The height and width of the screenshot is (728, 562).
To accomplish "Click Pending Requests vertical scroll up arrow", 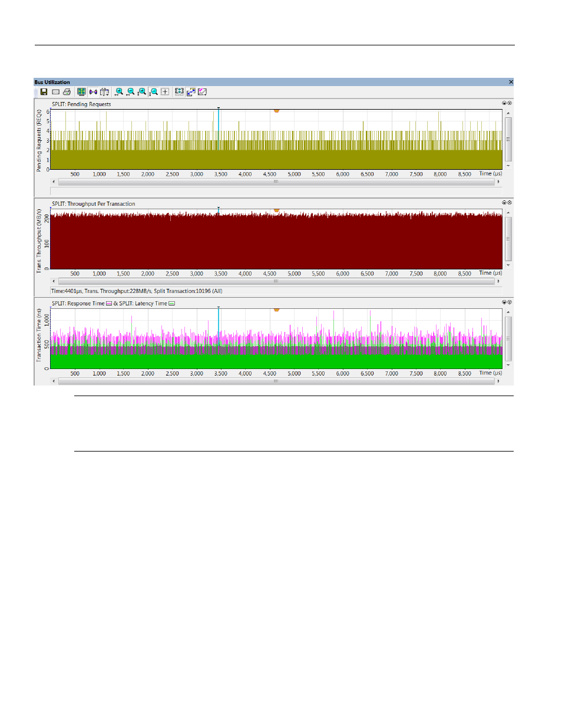I will 508,113.
